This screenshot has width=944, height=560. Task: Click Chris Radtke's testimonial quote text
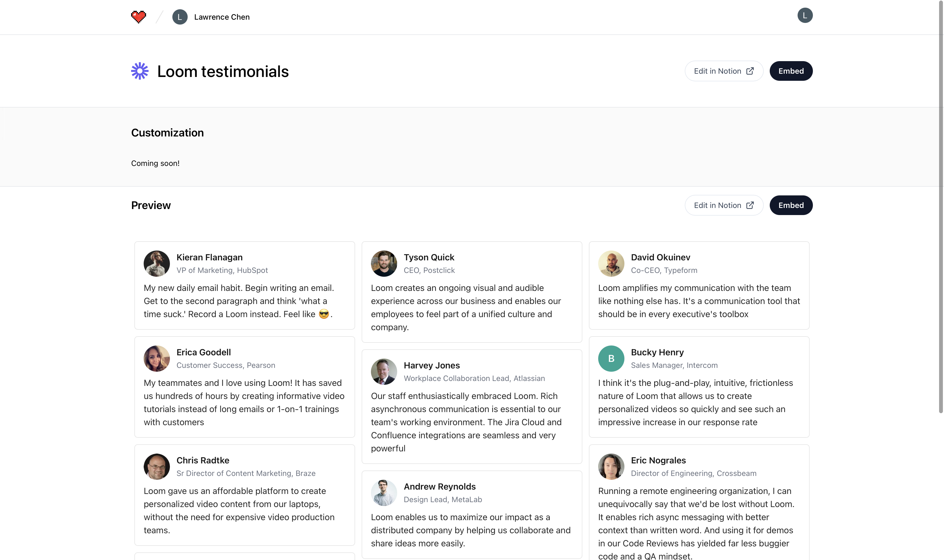click(x=239, y=511)
